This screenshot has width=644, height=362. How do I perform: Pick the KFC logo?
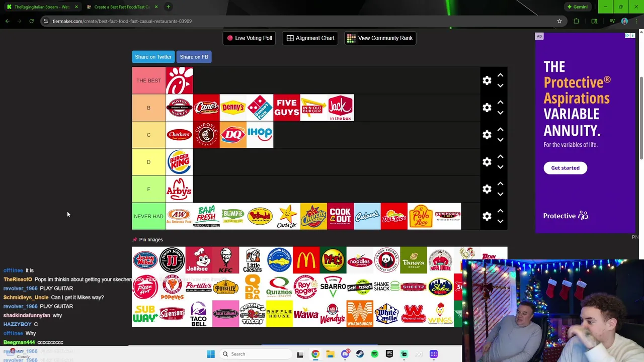click(x=225, y=260)
